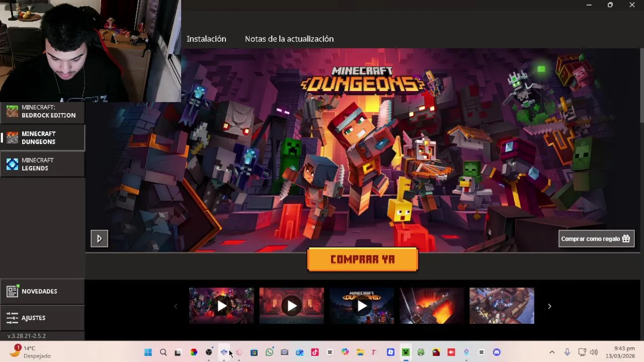Show next media thumbnails with right chevron

pos(549,306)
